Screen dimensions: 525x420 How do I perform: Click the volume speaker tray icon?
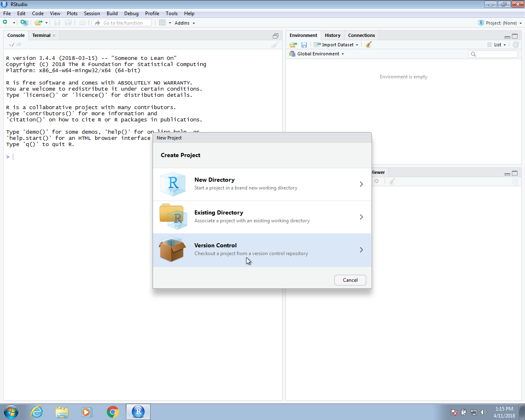click(484, 412)
